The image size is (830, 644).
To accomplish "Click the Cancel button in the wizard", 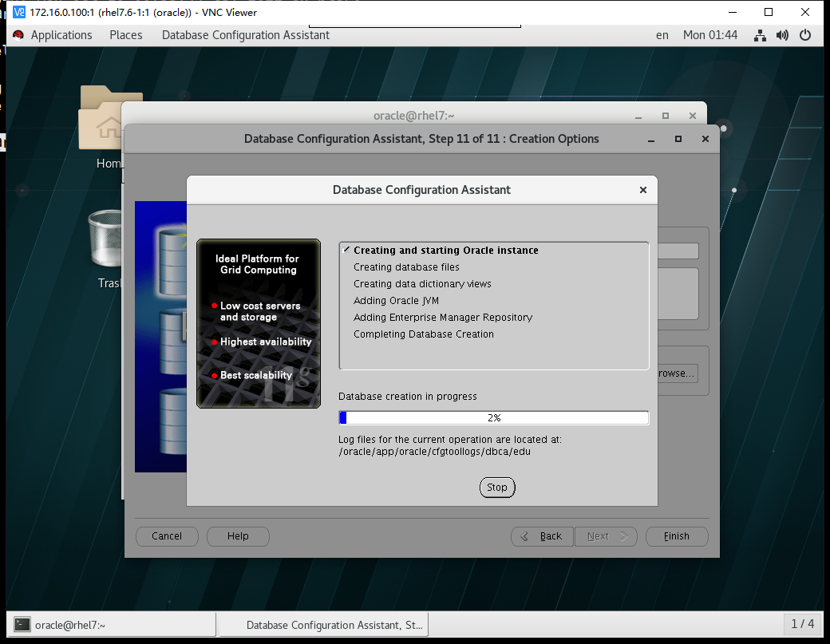I will [167, 536].
